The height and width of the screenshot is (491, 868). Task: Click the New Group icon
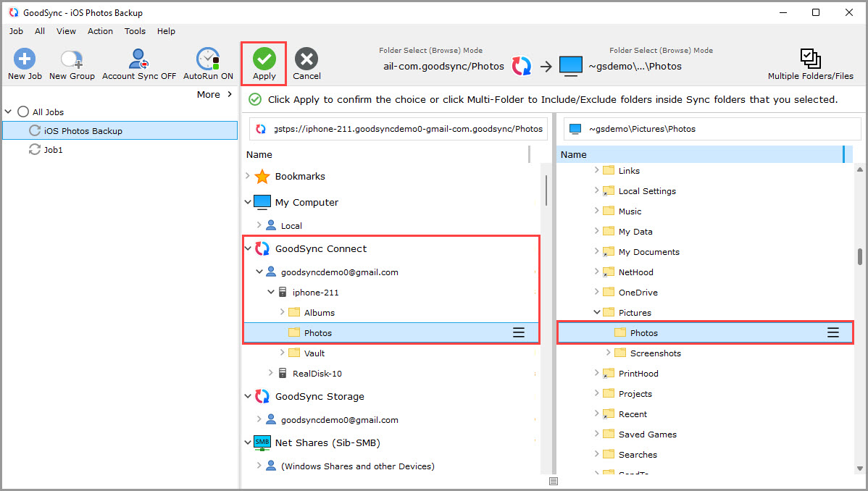72,59
